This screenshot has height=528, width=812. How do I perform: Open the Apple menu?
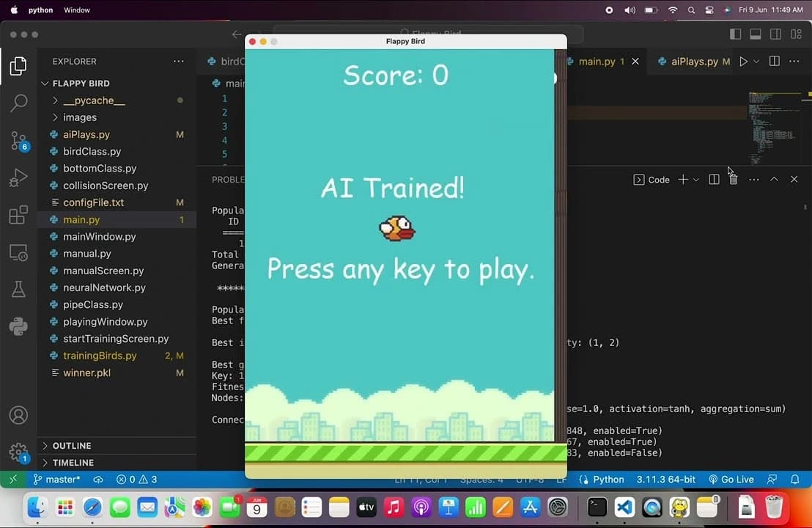coord(14,10)
